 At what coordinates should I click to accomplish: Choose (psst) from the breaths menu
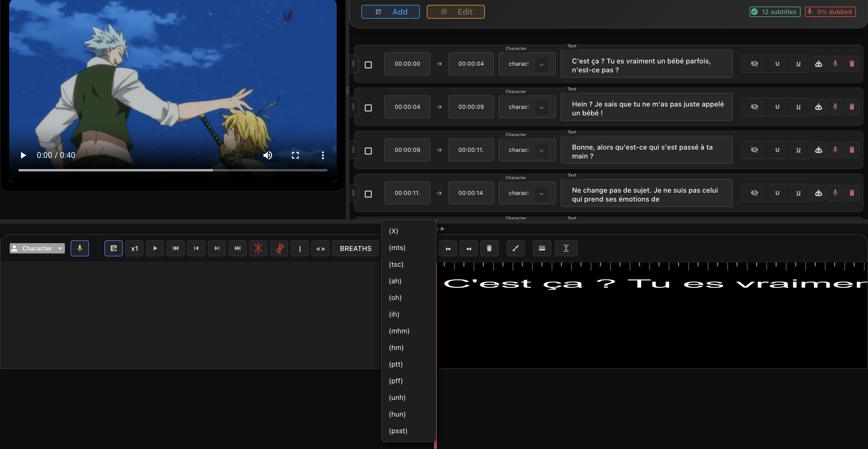[x=409, y=431]
